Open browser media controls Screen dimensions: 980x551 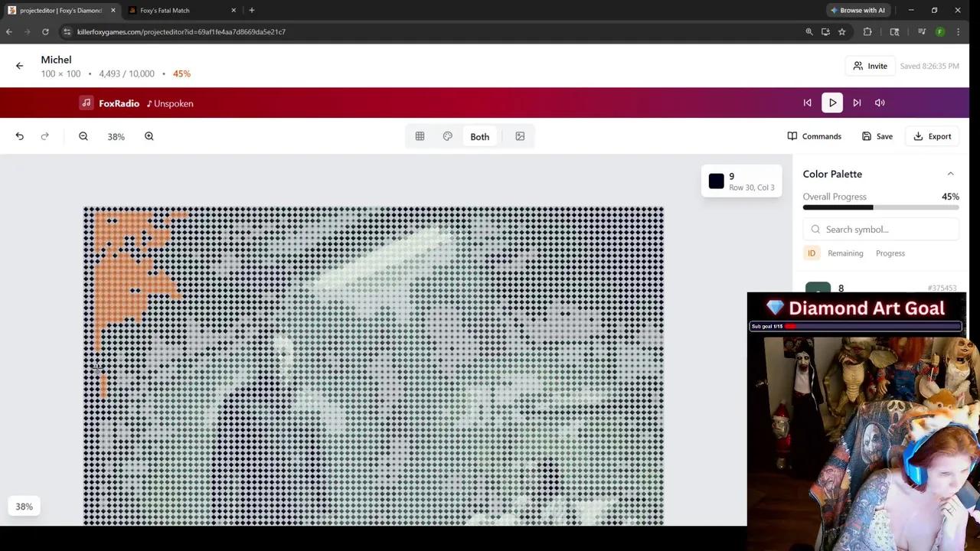(x=922, y=31)
